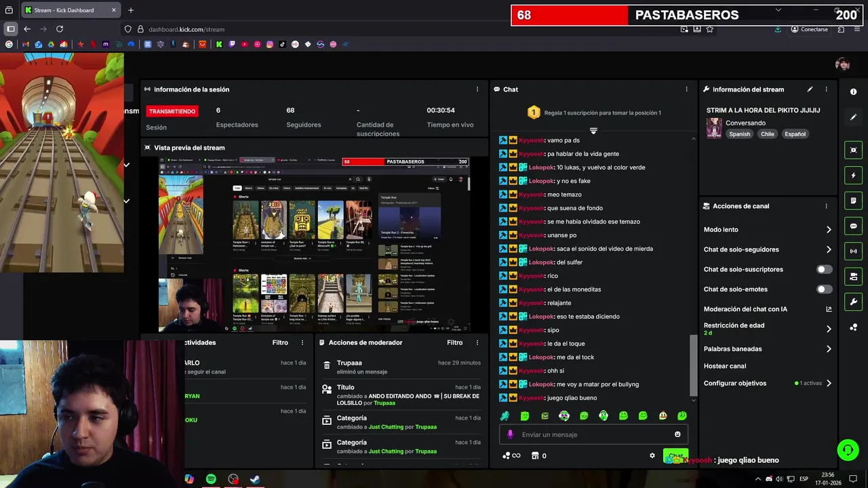Click the pencil icon in right sidebar

tap(853, 117)
